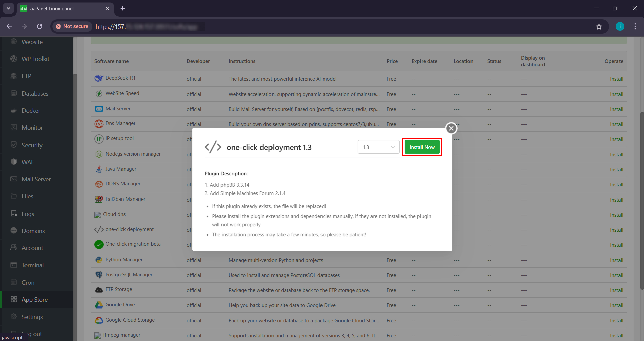Click the DeepSeek-R1 app icon

tap(99, 78)
